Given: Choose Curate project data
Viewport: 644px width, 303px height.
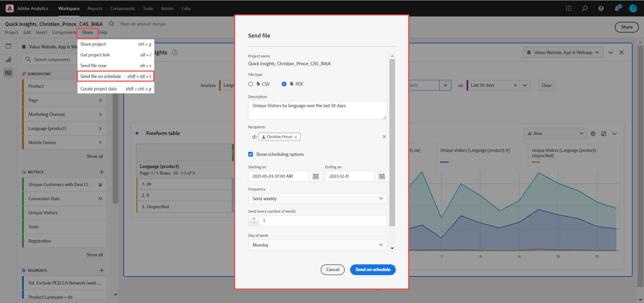Looking at the screenshot, I should (x=116, y=89).
